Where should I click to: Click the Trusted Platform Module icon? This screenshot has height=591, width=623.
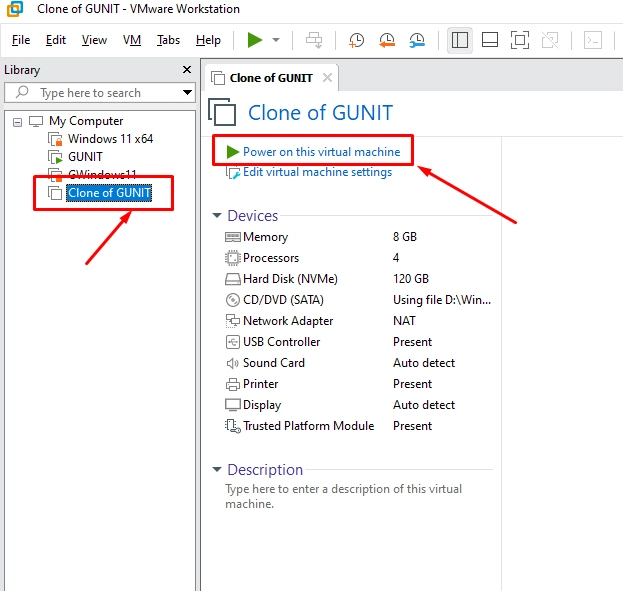(x=232, y=426)
